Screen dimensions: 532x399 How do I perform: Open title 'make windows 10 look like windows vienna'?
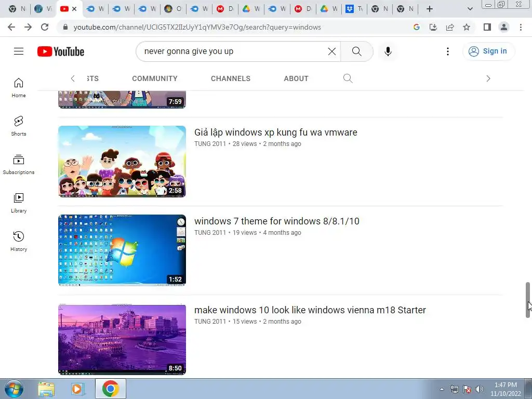[310, 310]
